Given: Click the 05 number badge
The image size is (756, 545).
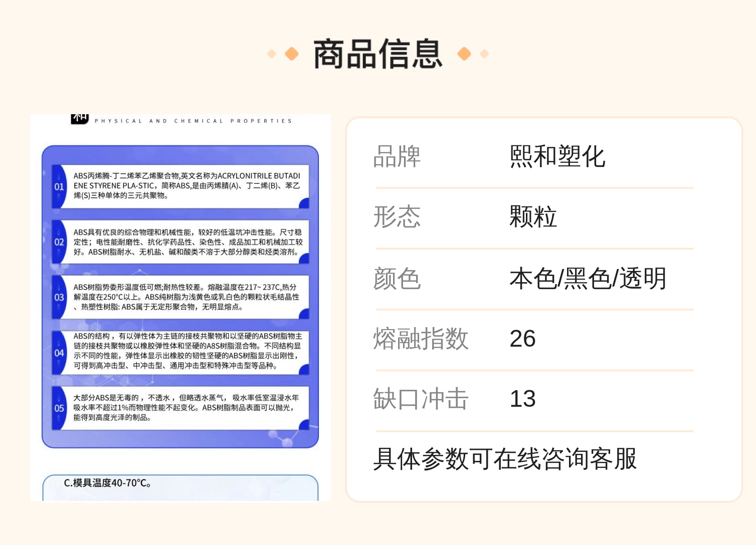Looking at the screenshot, I should coord(59,408).
